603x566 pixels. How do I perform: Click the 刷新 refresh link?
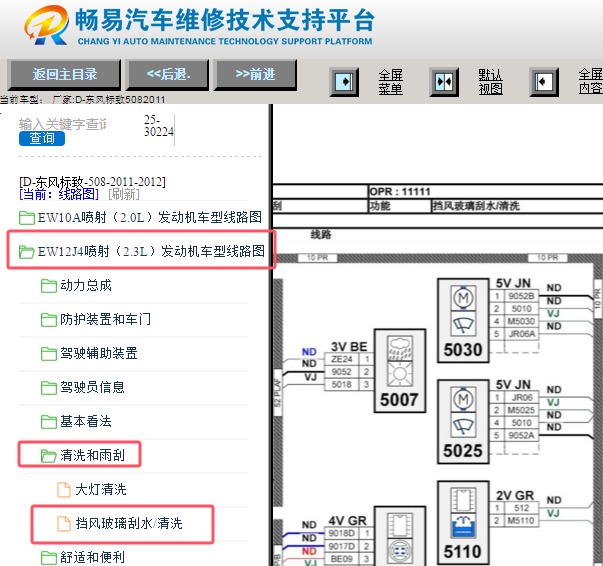(x=124, y=194)
